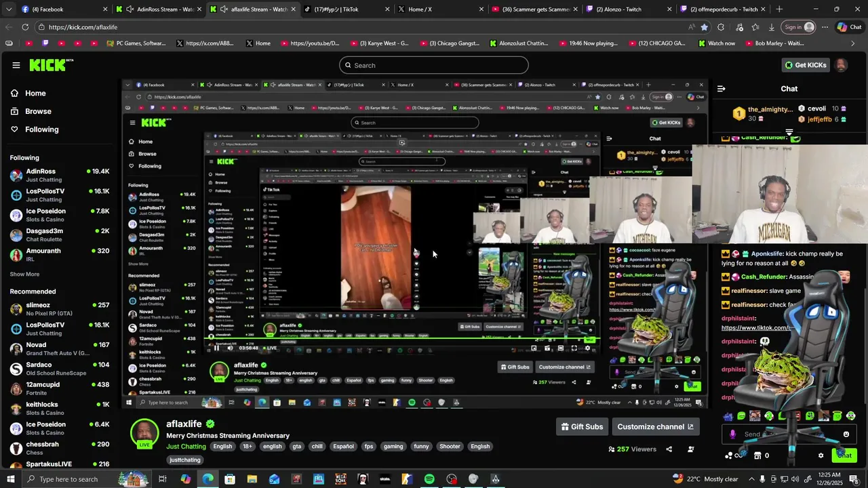Toggle the Kick hamburger sidebar menu
The width and height of the screenshot is (868, 488).
[x=16, y=65]
